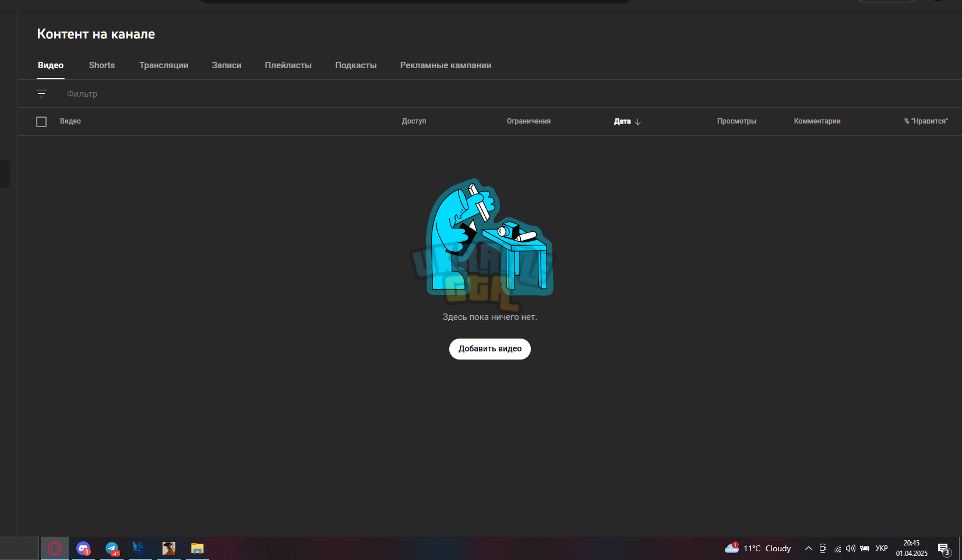Open Telegram from the taskbar

pos(112,548)
